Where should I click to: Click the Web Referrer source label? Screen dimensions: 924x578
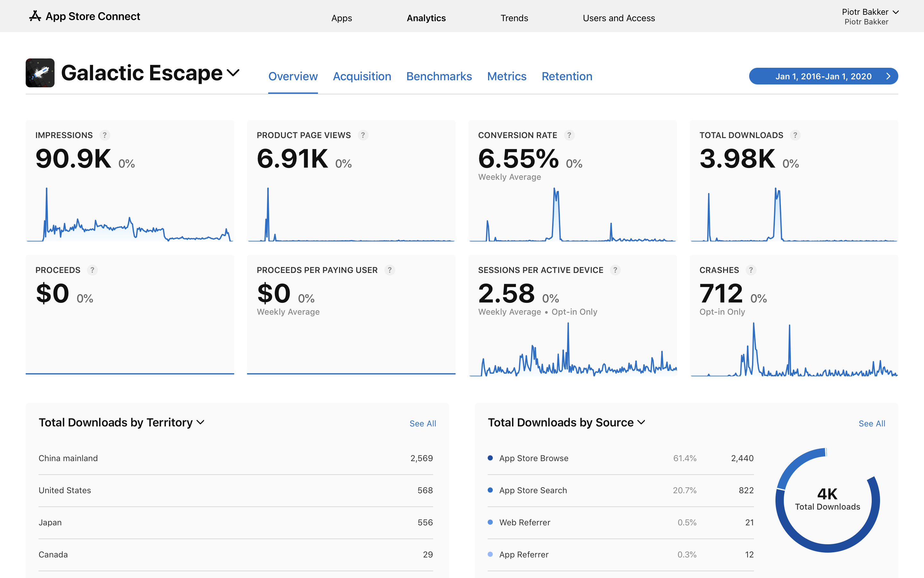(x=525, y=522)
